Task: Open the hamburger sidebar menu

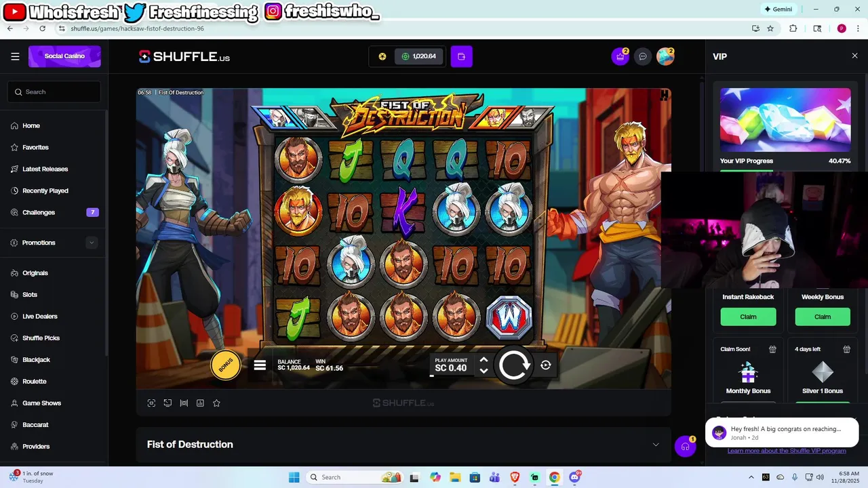Action: click(x=15, y=56)
